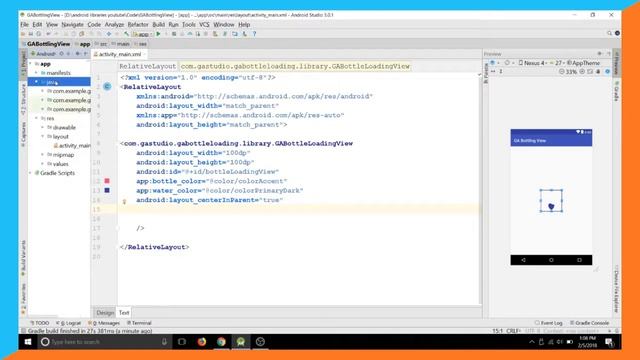Expand the Gradle Scripts node
Viewport: 640px width, 360px height.
(30, 173)
